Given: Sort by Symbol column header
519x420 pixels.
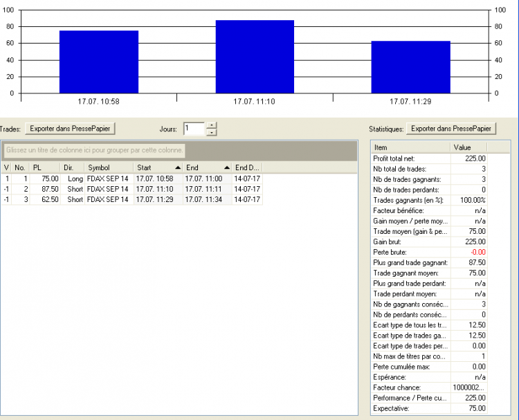Looking at the screenshot, I should pos(109,168).
